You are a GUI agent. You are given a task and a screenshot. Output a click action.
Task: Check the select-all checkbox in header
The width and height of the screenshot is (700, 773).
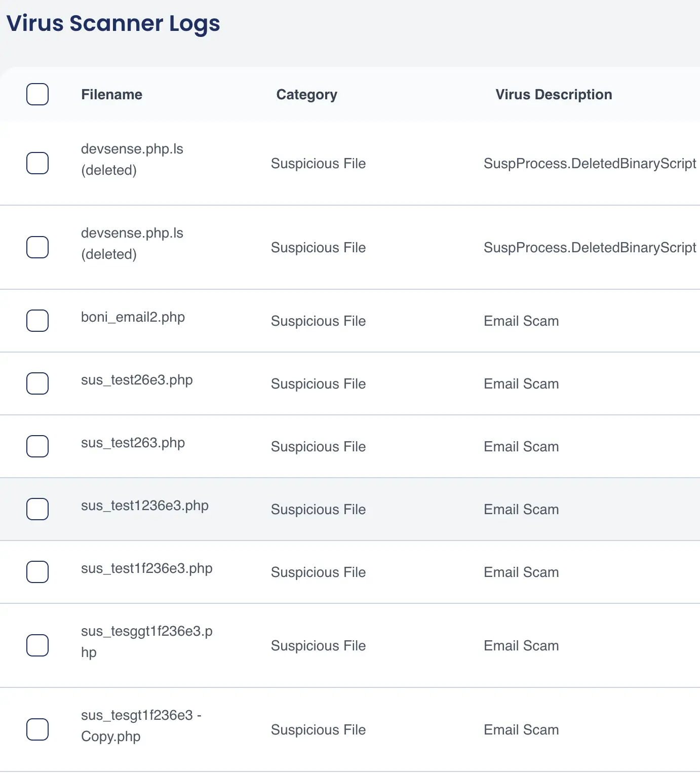click(x=37, y=94)
